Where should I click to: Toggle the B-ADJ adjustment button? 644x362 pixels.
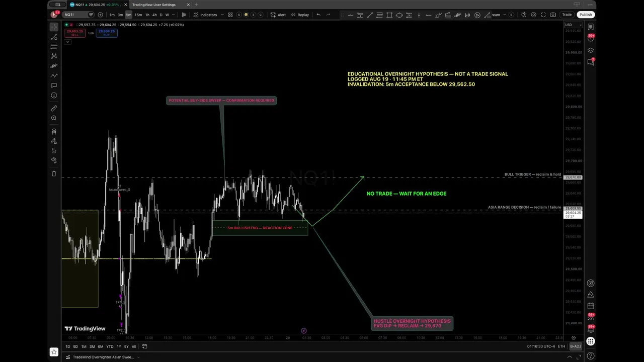tap(576, 346)
